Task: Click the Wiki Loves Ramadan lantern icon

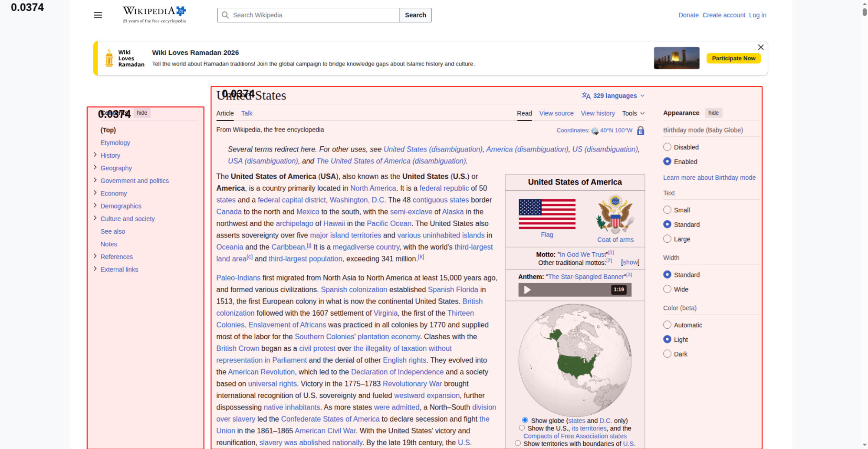Action: coord(109,58)
